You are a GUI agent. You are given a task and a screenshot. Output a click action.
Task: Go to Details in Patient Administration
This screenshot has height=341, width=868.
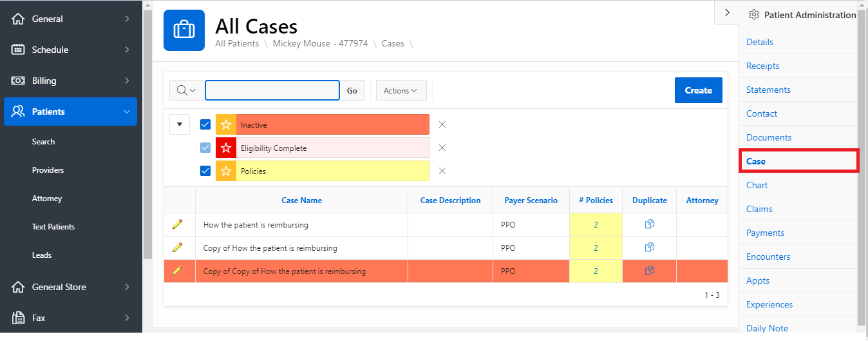[760, 42]
